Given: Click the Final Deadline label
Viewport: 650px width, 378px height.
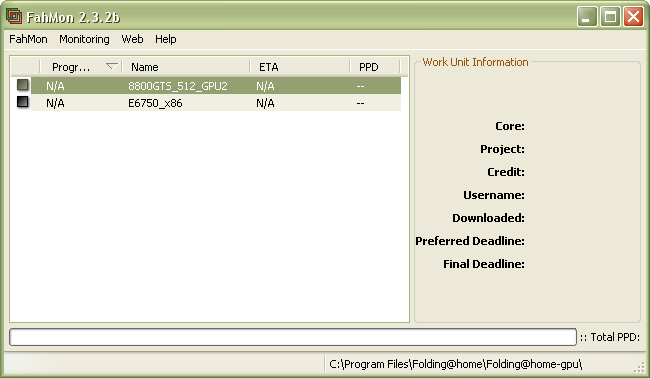Looking at the screenshot, I should tap(484, 264).
